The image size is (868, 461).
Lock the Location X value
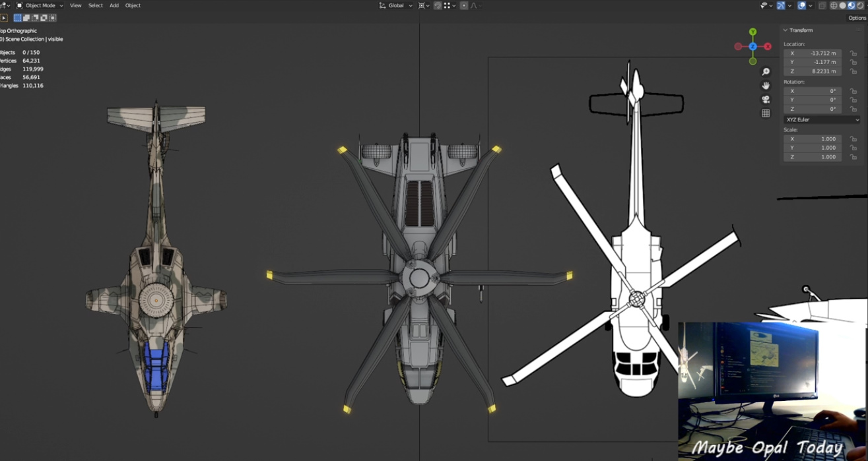(x=853, y=53)
